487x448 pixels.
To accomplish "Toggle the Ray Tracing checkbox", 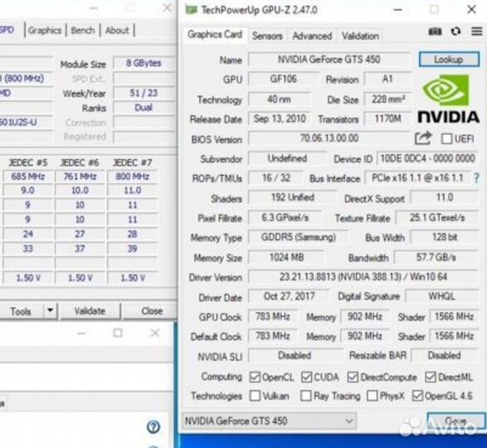I will pyautogui.click(x=306, y=396).
